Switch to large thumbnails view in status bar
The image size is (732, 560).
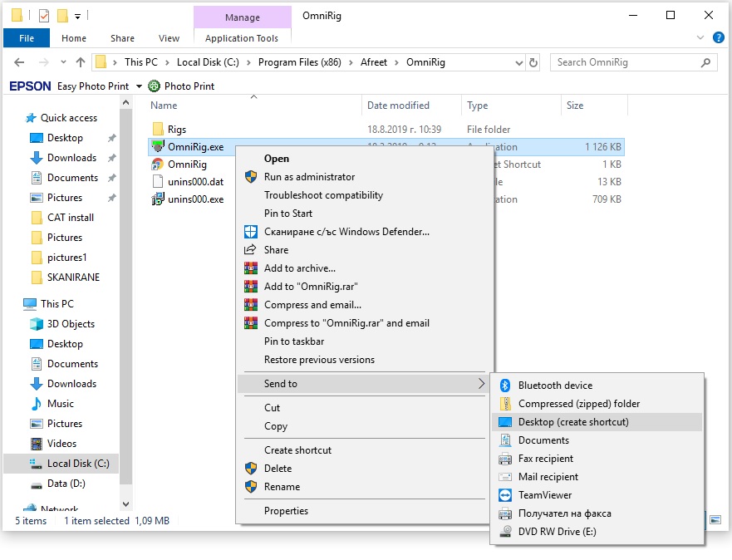click(715, 519)
